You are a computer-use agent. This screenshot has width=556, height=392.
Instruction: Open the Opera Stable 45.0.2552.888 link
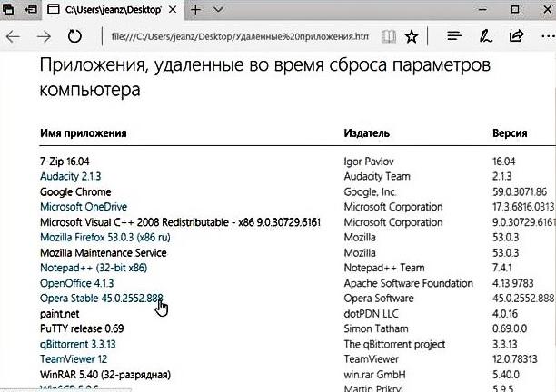point(102,299)
